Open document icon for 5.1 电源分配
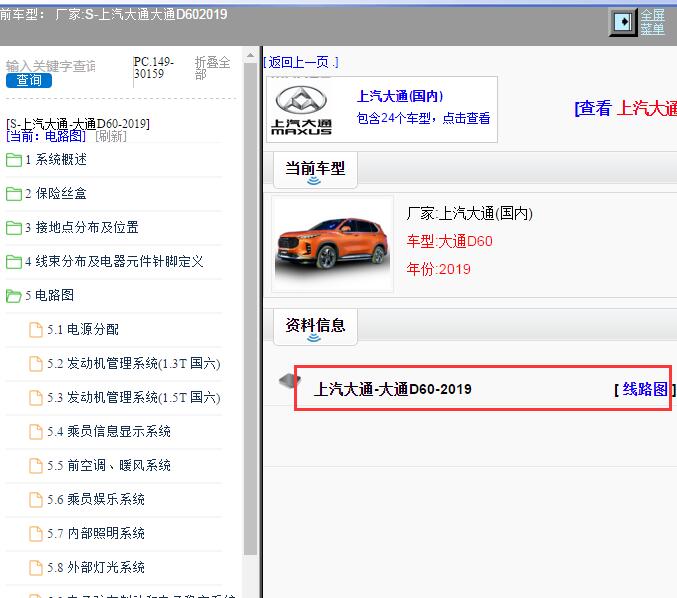The height and width of the screenshot is (598, 677). point(36,330)
